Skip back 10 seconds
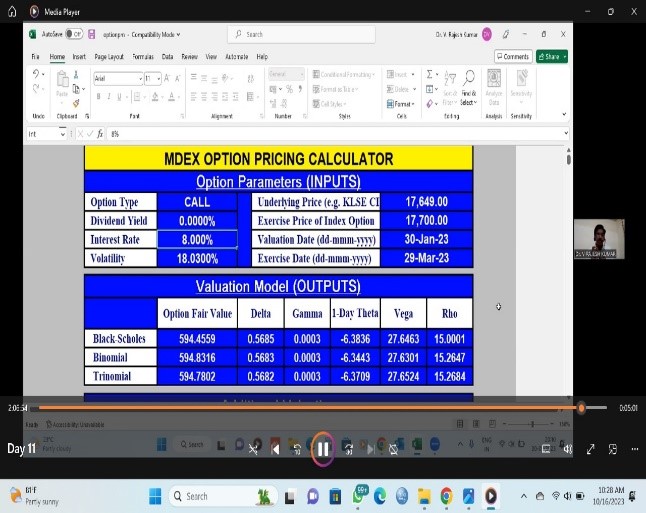This screenshot has height=513, width=646. coord(297,449)
